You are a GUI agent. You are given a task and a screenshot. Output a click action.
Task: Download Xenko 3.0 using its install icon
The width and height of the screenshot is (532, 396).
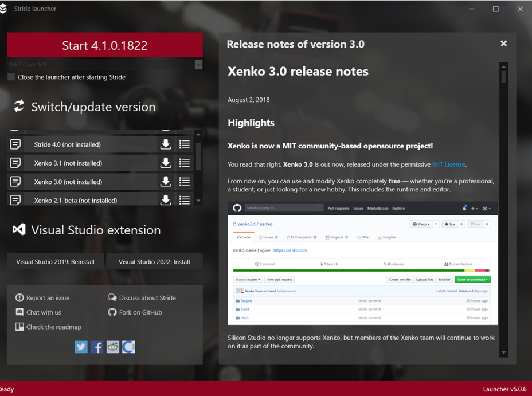166,182
